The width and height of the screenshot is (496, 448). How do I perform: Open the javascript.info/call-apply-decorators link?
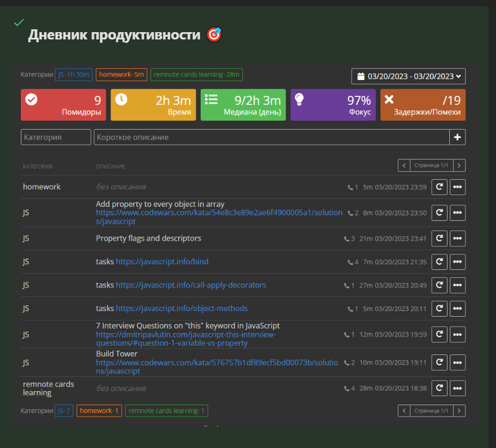(191, 285)
